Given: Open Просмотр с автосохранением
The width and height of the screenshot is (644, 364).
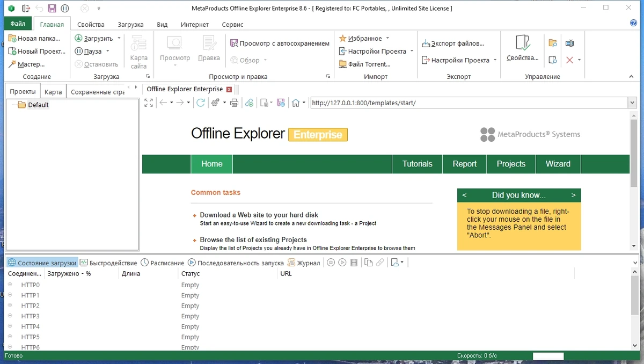Looking at the screenshot, I should (280, 43).
